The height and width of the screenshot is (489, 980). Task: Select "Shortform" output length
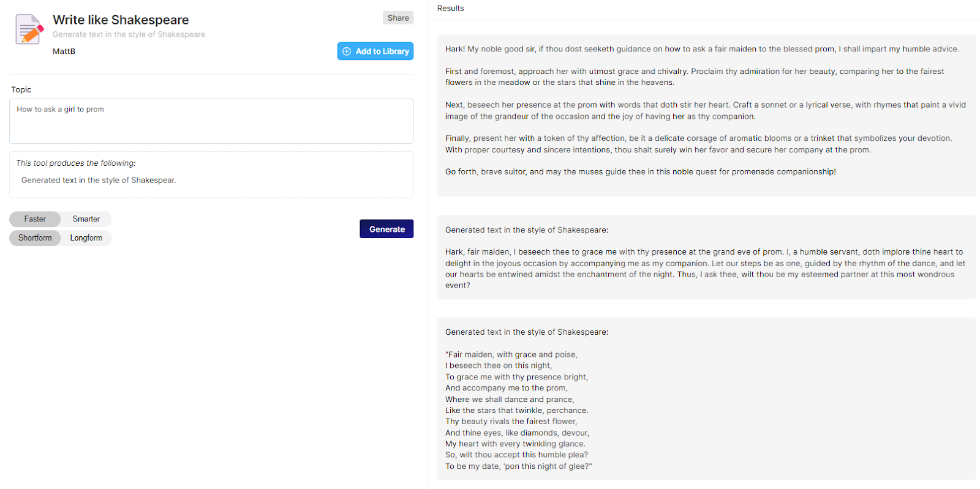34,237
